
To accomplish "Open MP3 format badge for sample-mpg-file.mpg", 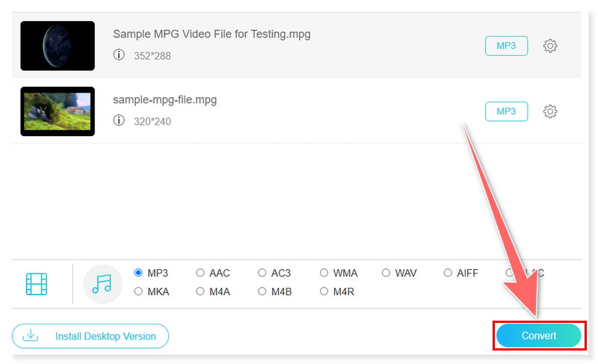I will click(506, 111).
